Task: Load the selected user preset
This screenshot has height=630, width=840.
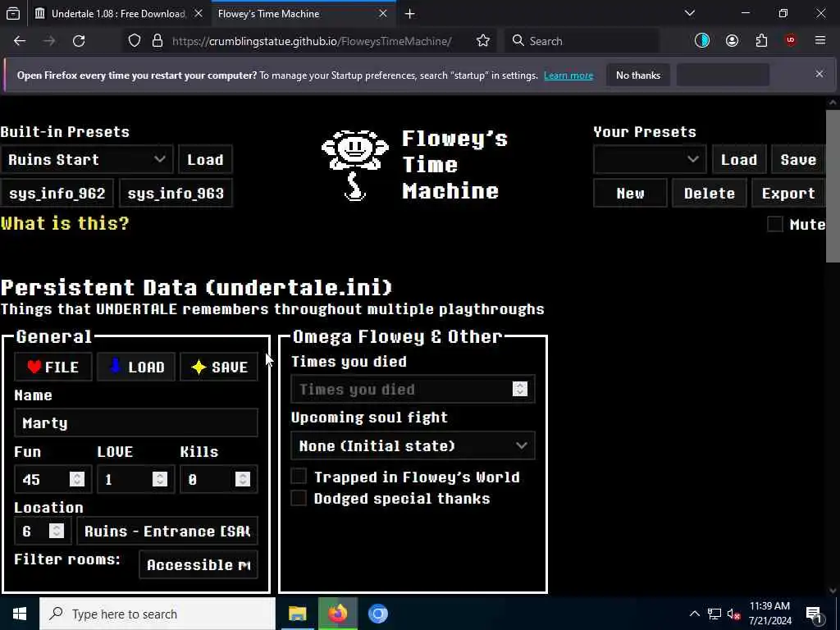Action: coord(739,160)
